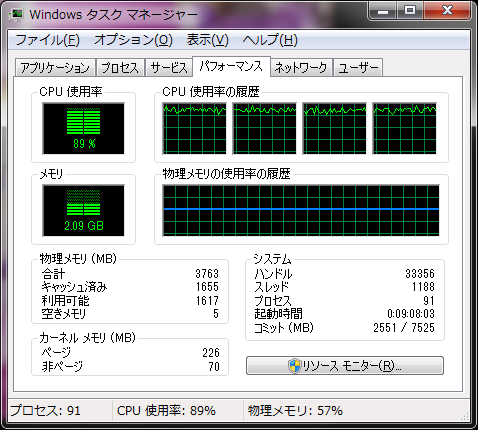Click the first CPU history graph

[x=194, y=128]
